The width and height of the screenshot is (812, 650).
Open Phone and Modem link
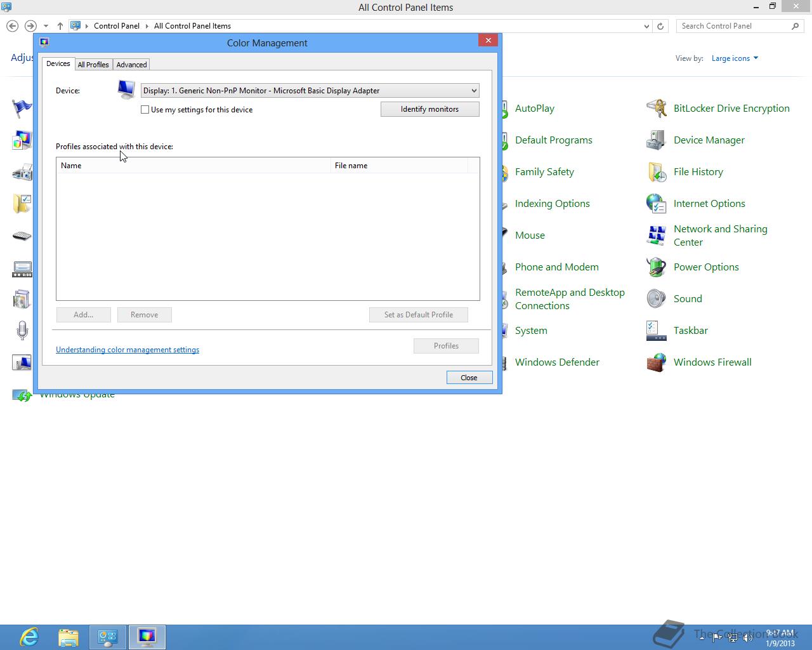pos(557,267)
